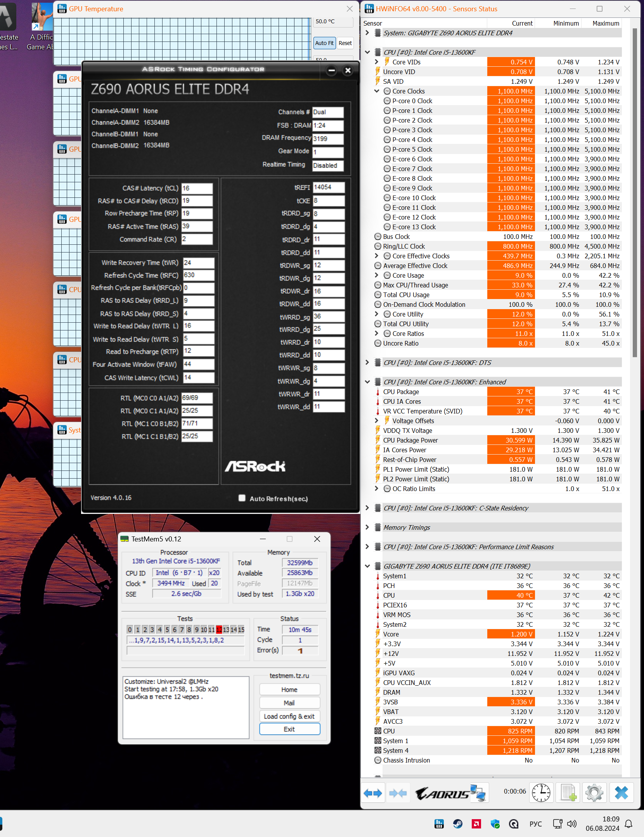The height and width of the screenshot is (837, 644).
Task: Expand the Memory Timings group
Action: (367, 527)
